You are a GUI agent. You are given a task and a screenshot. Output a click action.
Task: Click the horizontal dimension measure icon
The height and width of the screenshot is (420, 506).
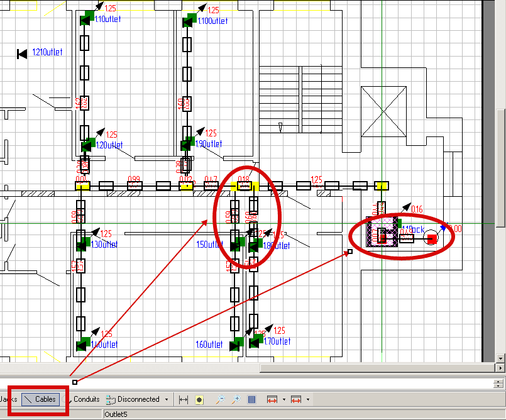coord(184,399)
